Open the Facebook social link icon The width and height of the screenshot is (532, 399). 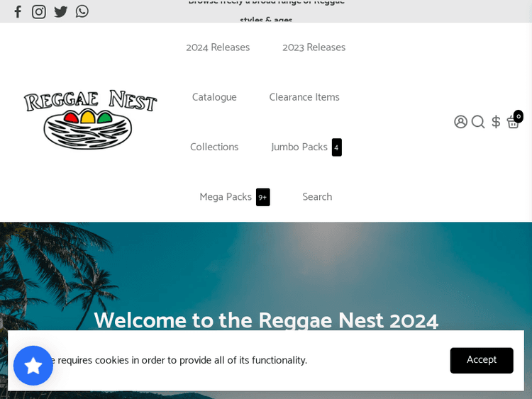point(18,11)
